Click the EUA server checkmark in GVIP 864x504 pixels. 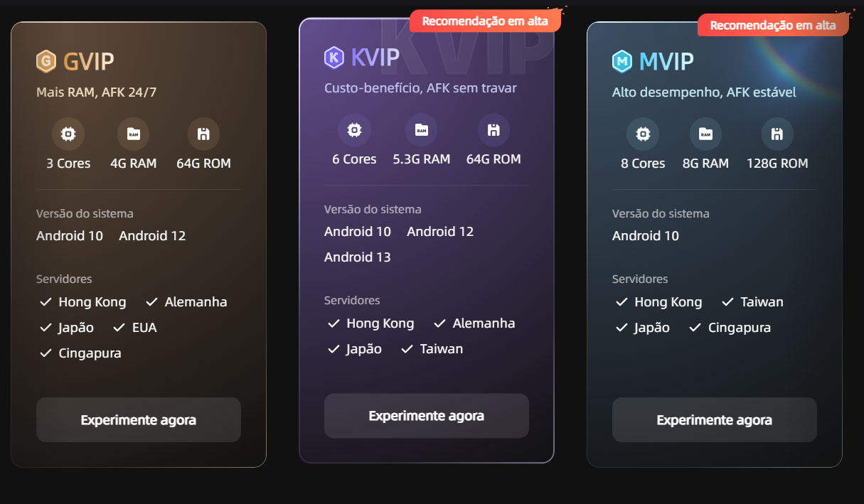(119, 328)
